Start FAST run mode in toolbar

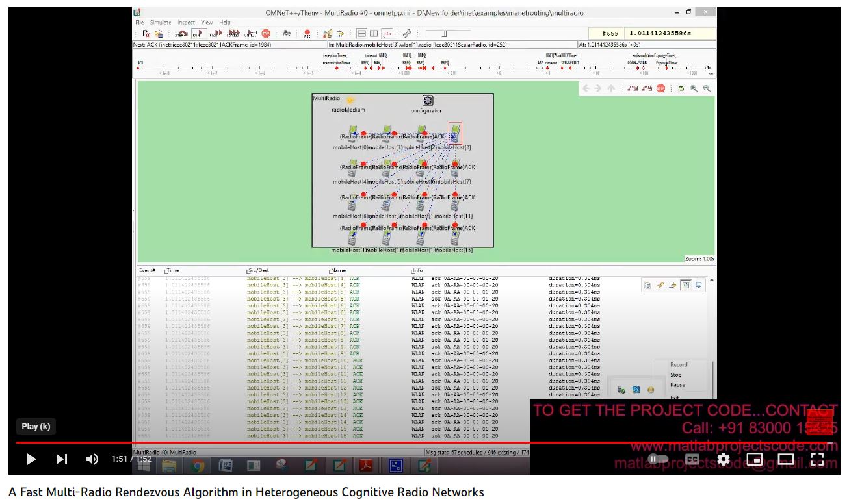[215, 33]
